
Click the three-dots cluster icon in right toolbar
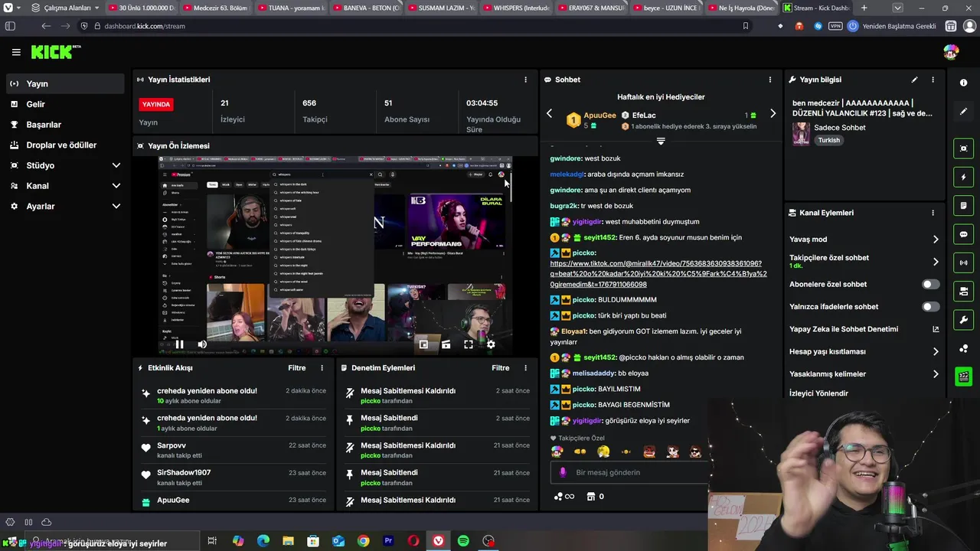(963, 349)
